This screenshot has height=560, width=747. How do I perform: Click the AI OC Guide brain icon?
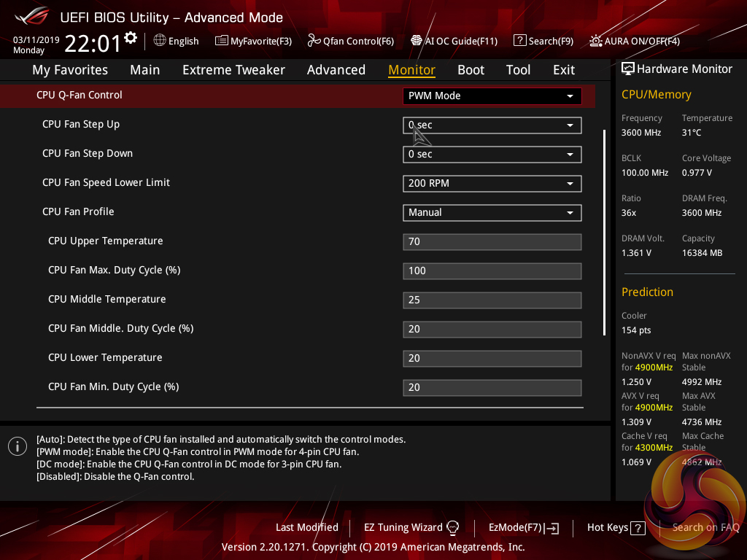417,41
